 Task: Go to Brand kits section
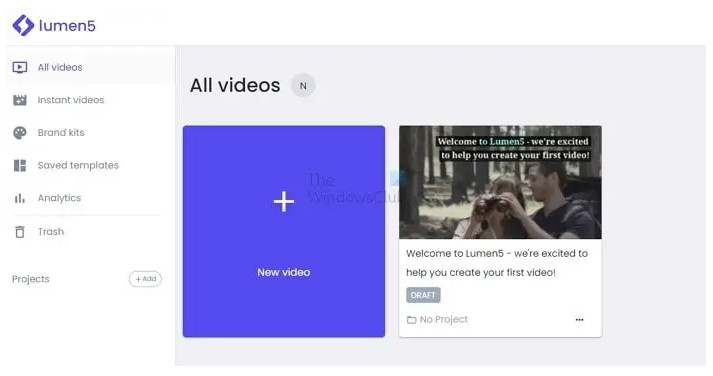click(x=61, y=133)
